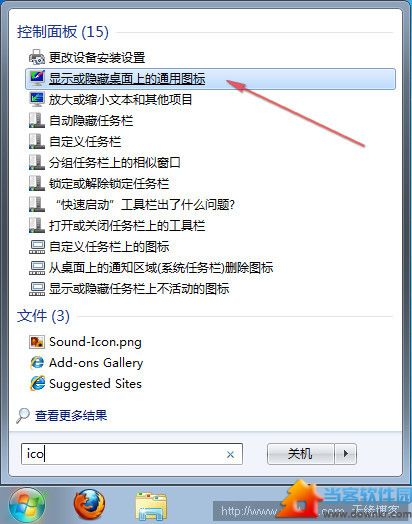Click the 关机 shutdown button
This screenshot has width=412, height=524.
click(x=301, y=454)
